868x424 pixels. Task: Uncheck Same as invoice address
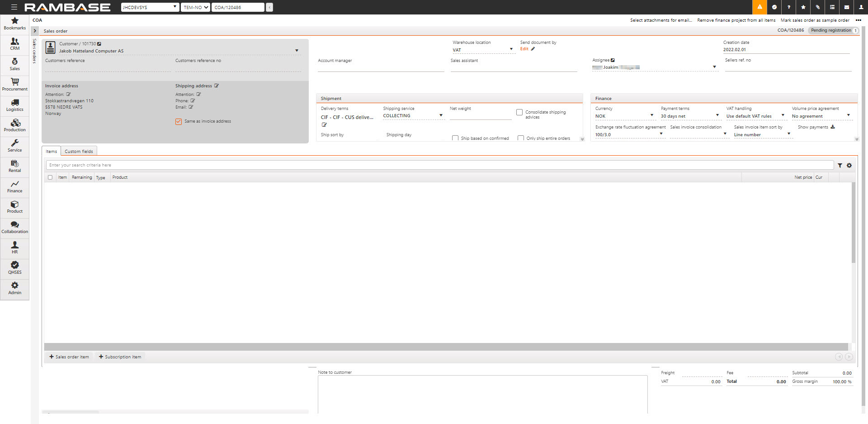pyautogui.click(x=179, y=121)
